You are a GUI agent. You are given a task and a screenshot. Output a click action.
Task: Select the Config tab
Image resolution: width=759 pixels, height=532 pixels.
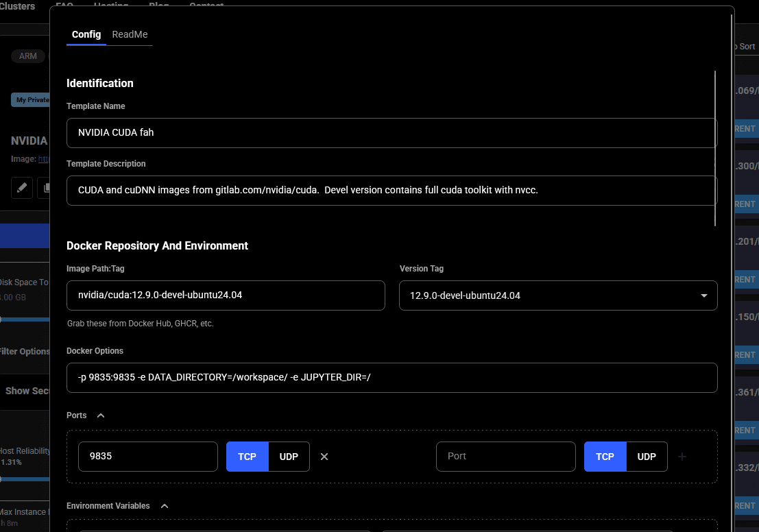[86, 34]
